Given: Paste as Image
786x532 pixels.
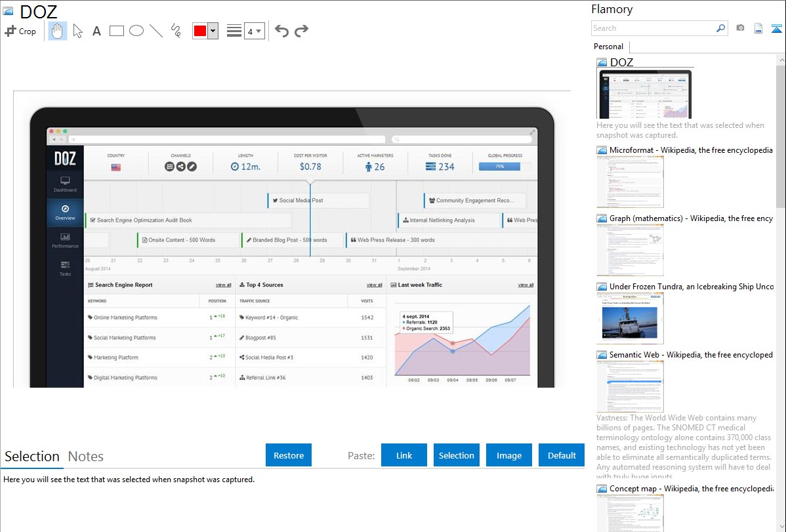Looking at the screenshot, I should coord(508,455).
